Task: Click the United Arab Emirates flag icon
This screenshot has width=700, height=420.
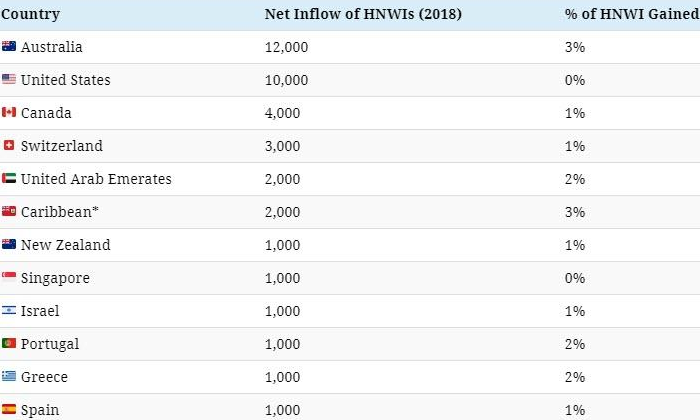Action: point(9,179)
